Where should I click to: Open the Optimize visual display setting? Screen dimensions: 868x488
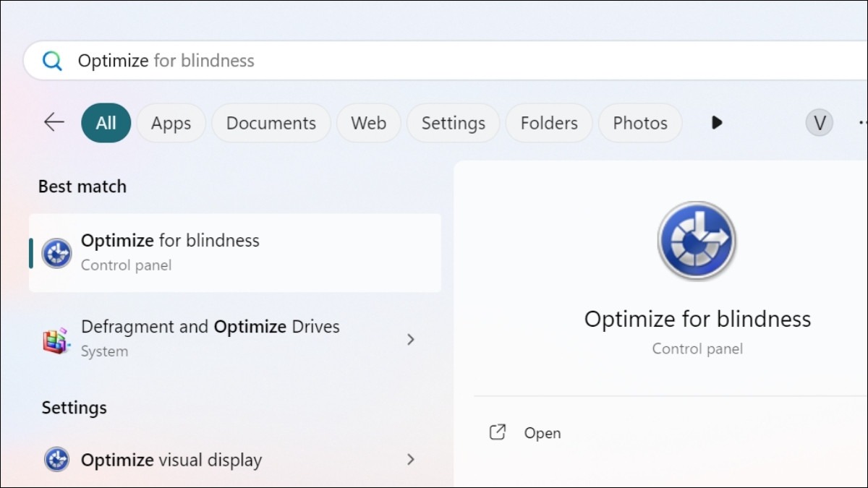235,460
